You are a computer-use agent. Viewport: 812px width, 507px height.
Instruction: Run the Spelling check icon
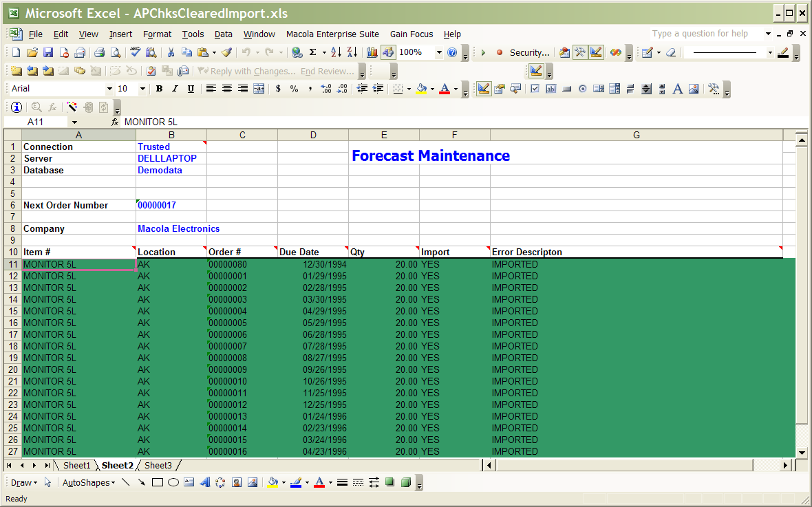tap(135, 52)
